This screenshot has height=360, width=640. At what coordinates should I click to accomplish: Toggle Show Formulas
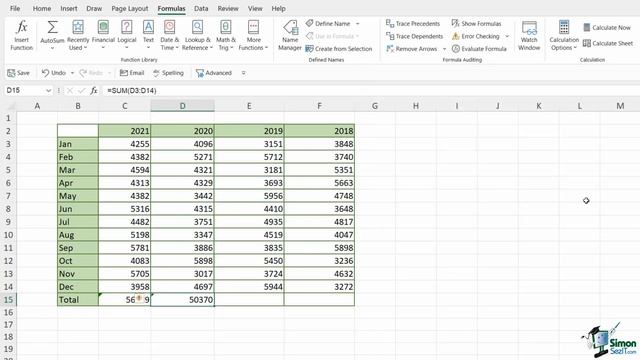coord(476,24)
